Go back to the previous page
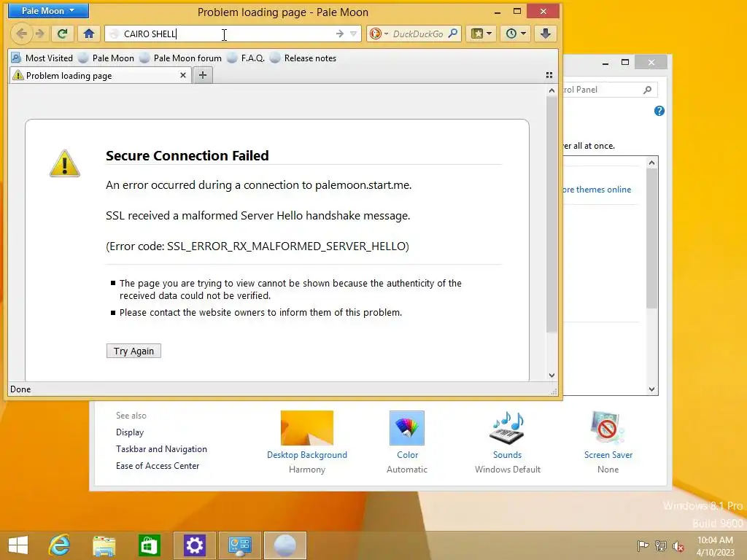The width and height of the screenshot is (747, 560). click(x=21, y=34)
